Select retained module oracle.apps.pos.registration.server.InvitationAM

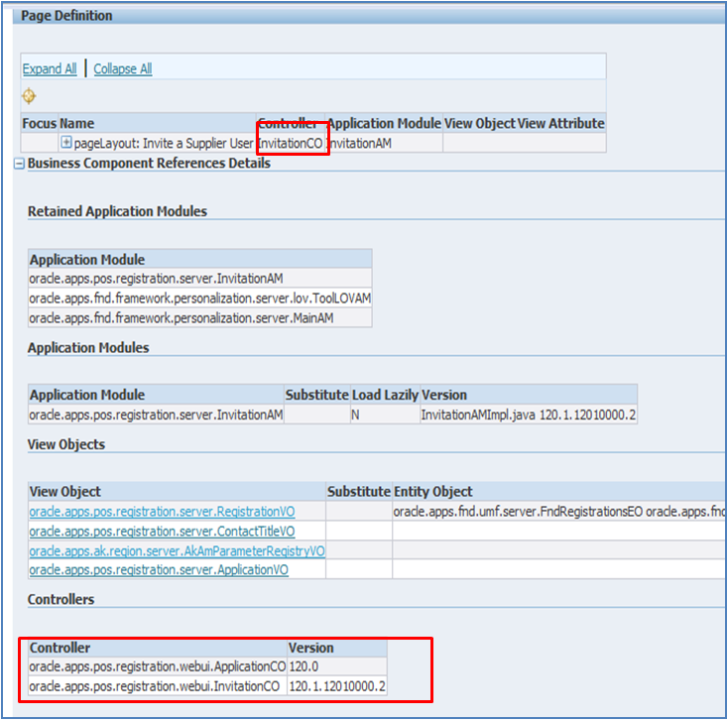point(200,278)
